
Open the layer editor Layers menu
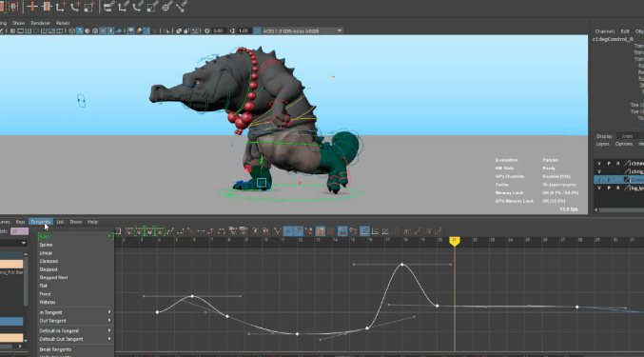click(x=602, y=144)
